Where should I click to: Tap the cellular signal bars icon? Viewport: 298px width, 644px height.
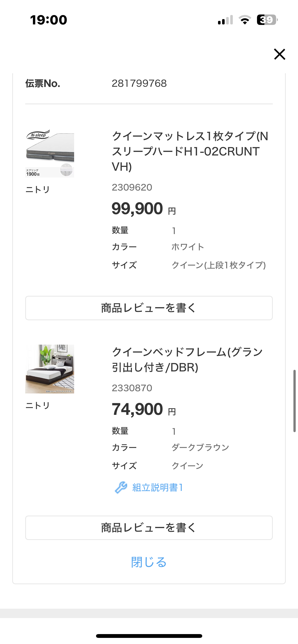tap(225, 20)
